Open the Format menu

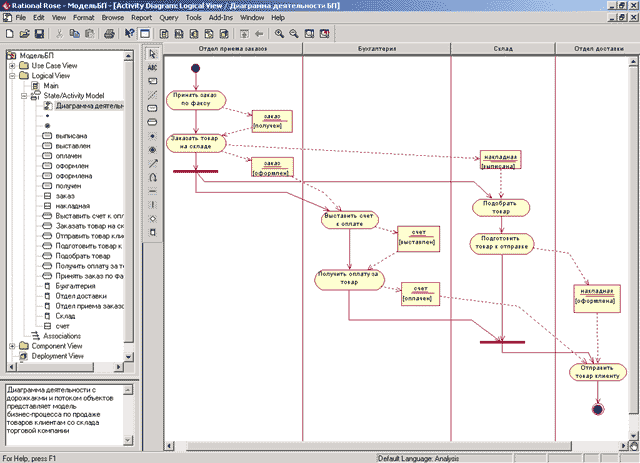(84, 18)
